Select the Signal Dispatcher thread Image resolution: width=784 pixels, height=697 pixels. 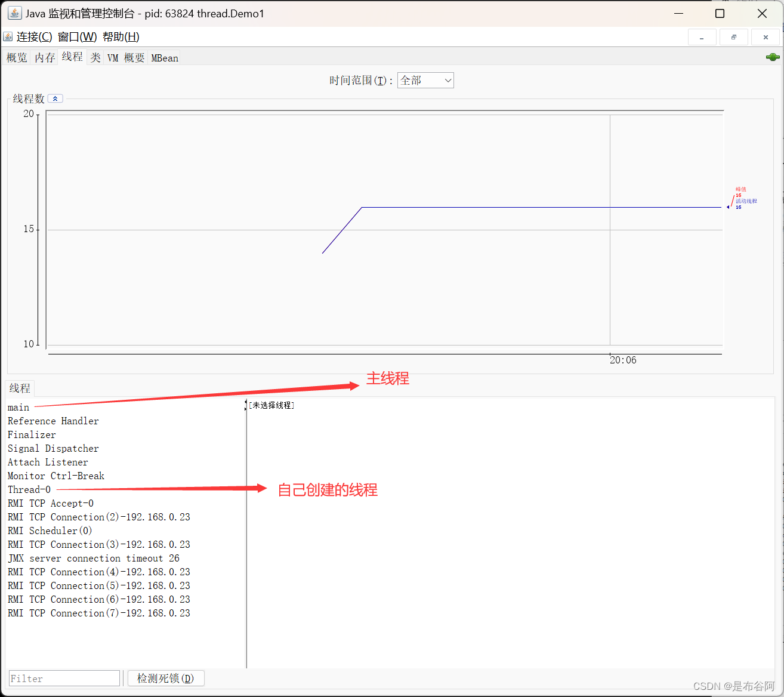(x=53, y=449)
